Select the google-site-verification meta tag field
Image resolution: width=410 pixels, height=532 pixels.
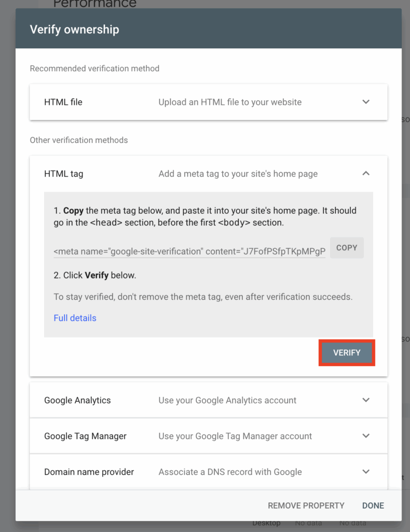(189, 251)
